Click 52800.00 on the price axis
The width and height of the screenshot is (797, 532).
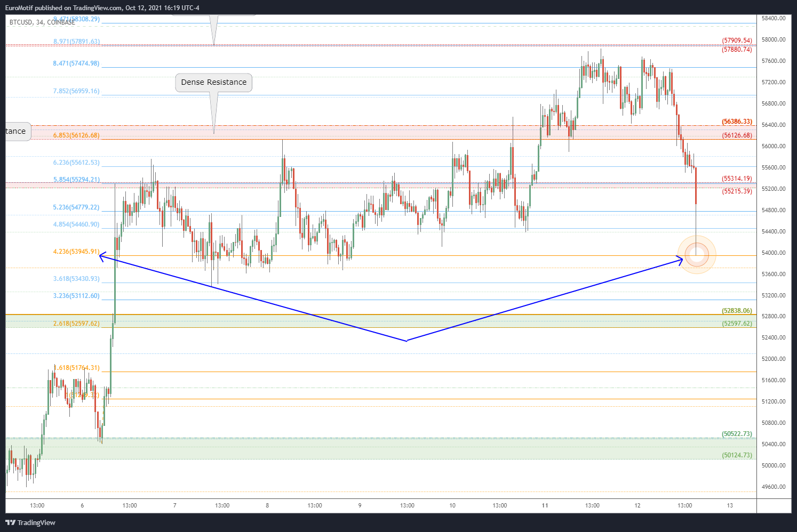(x=774, y=316)
